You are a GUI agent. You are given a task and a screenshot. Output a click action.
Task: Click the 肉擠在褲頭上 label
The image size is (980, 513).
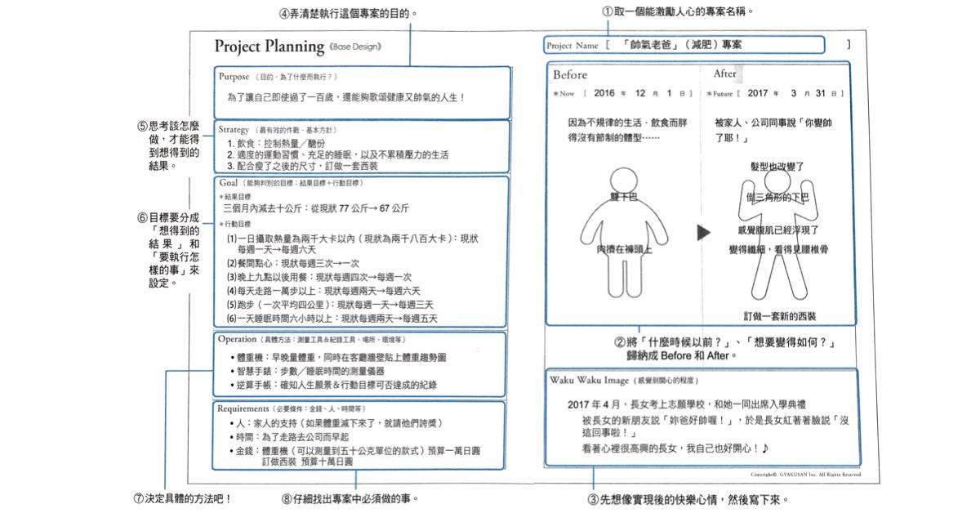[624, 250]
